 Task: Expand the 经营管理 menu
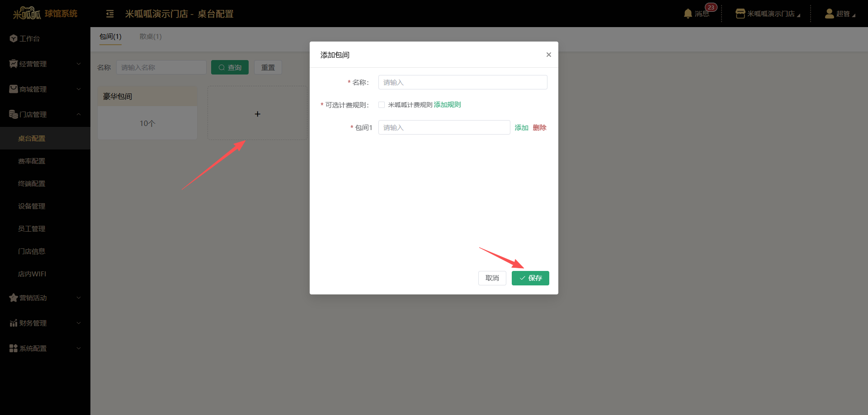[x=45, y=64]
